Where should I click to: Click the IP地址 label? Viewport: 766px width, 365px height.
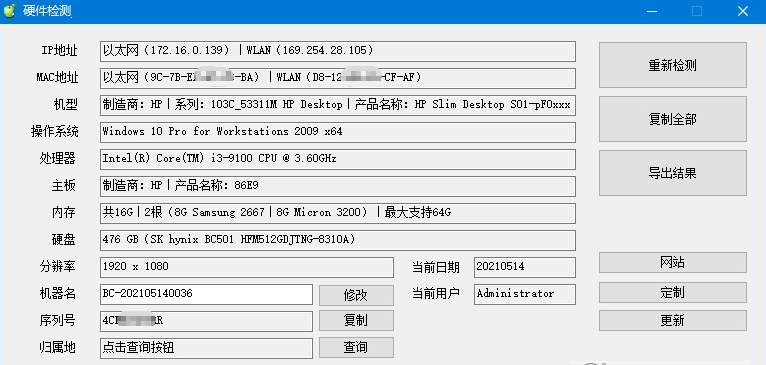(x=59, y=50)
